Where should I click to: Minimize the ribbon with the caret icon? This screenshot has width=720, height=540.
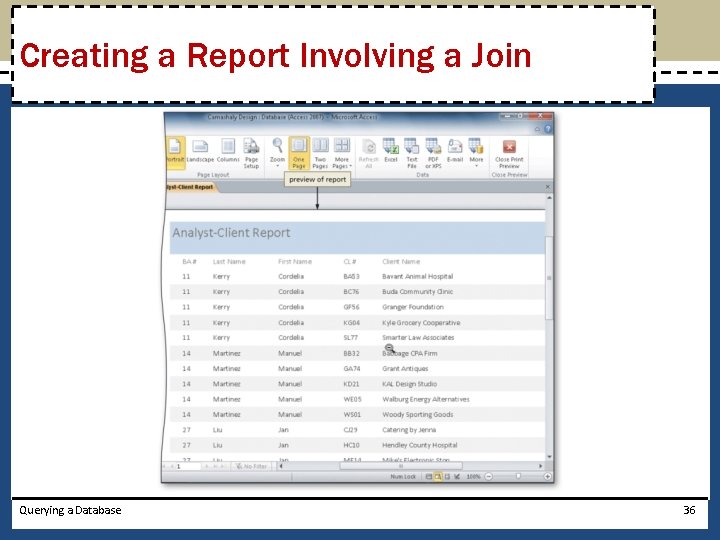537,129
